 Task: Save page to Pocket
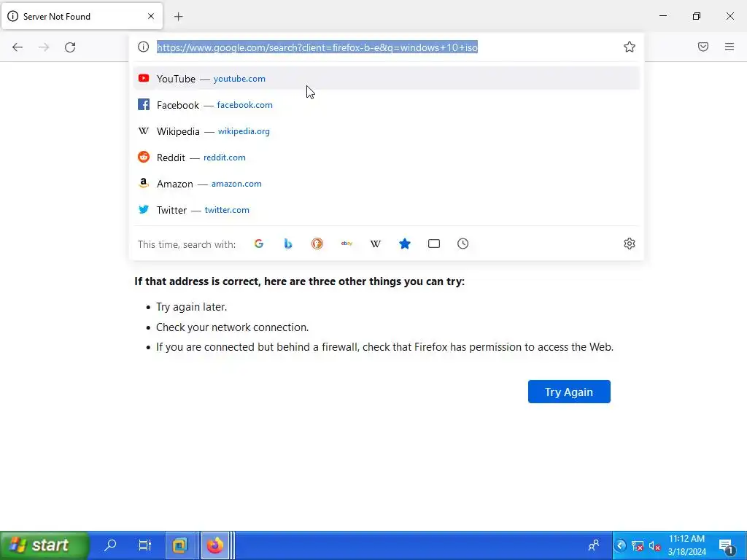tap(703, 47)
